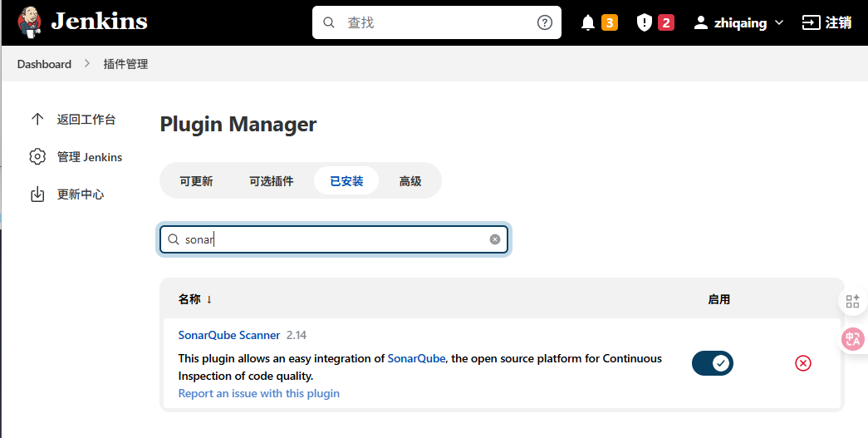Open zhiqaing user profile link
The width and height of the screenshot is (868, 438).
(730, 22)
